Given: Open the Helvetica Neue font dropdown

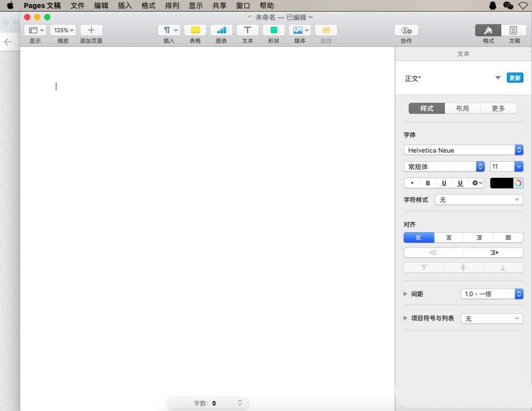Looking at the screenshot, I should point(463,150).
